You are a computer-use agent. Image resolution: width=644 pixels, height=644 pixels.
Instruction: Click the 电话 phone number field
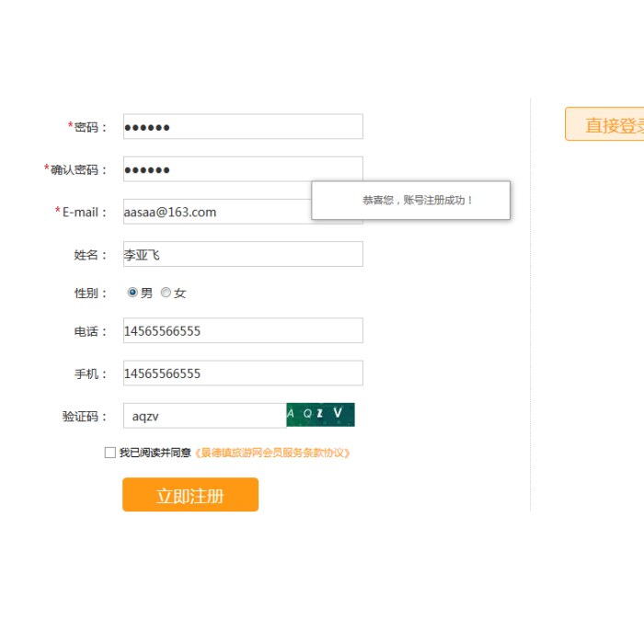[243, 331]
